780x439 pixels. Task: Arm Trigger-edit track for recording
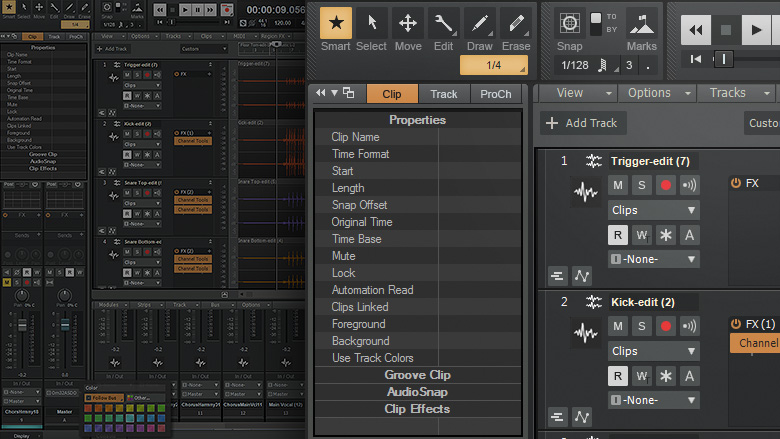point(666,185)
